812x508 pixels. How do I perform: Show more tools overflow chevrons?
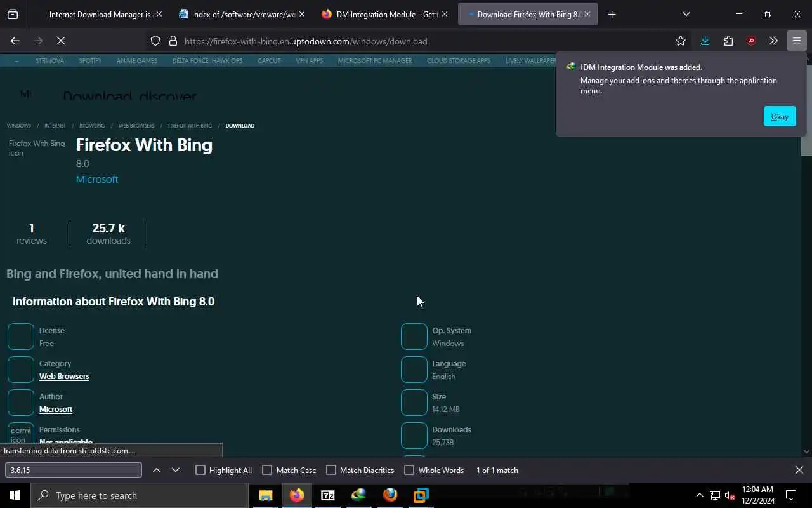pyautogui.click(x=773, y=41)
